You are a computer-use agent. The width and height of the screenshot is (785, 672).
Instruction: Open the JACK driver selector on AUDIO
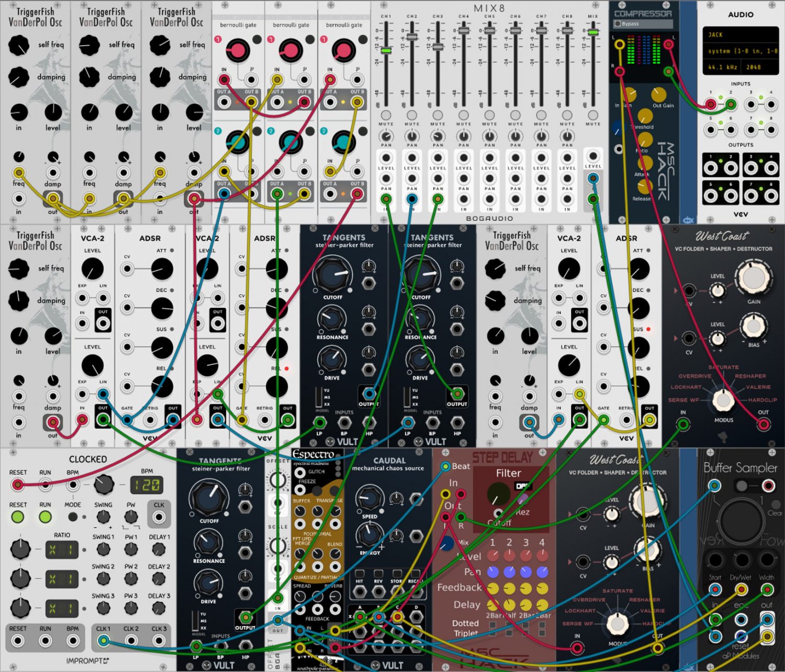tap(741, 35)
